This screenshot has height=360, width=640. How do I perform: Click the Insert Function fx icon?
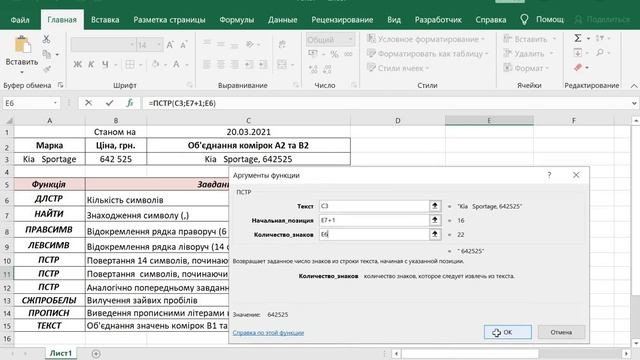click(130, 103)
